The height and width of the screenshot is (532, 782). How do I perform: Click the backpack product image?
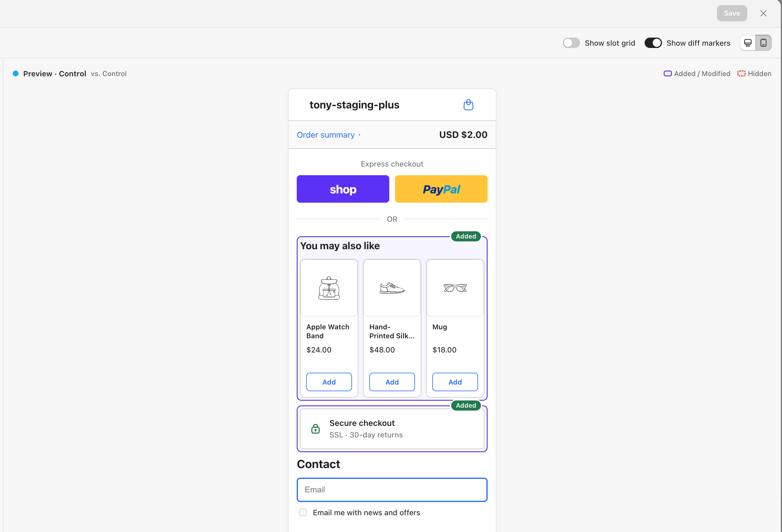point(329,288)
